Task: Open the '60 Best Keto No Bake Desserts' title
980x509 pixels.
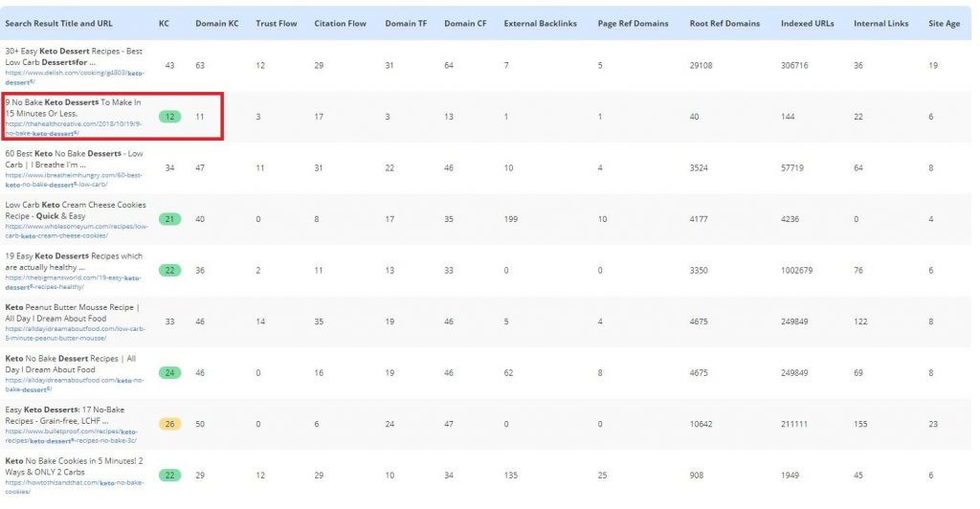Action: [74, 159]
